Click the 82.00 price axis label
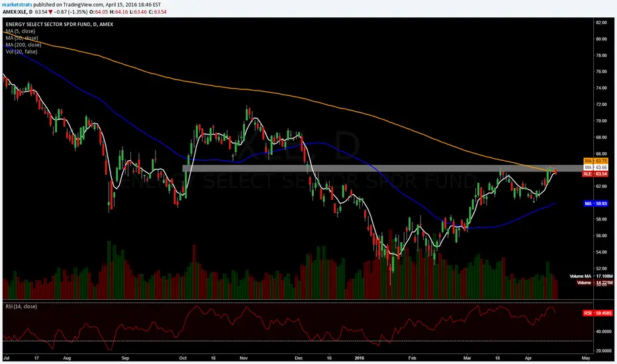 coord(601,23)
